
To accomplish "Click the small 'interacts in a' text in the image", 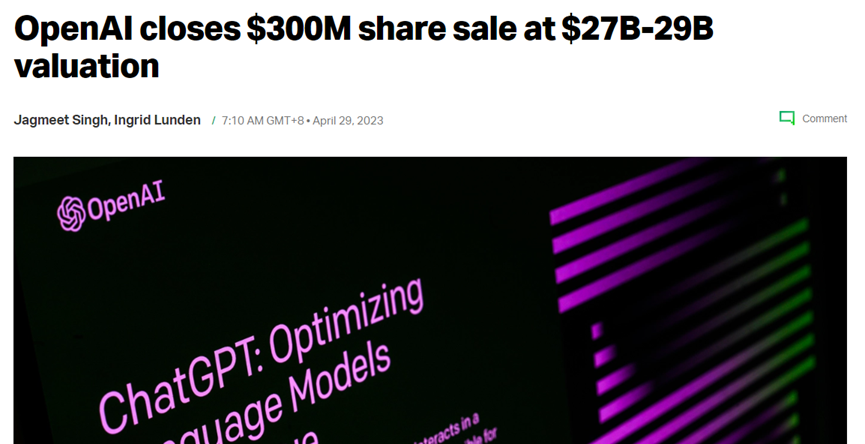I will point(446,429).
